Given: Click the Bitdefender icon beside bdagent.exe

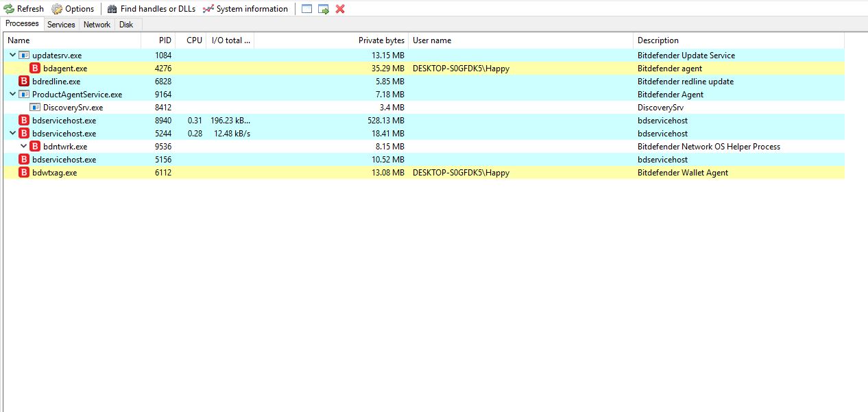Looking at the screenshot, I should [35, 69].
